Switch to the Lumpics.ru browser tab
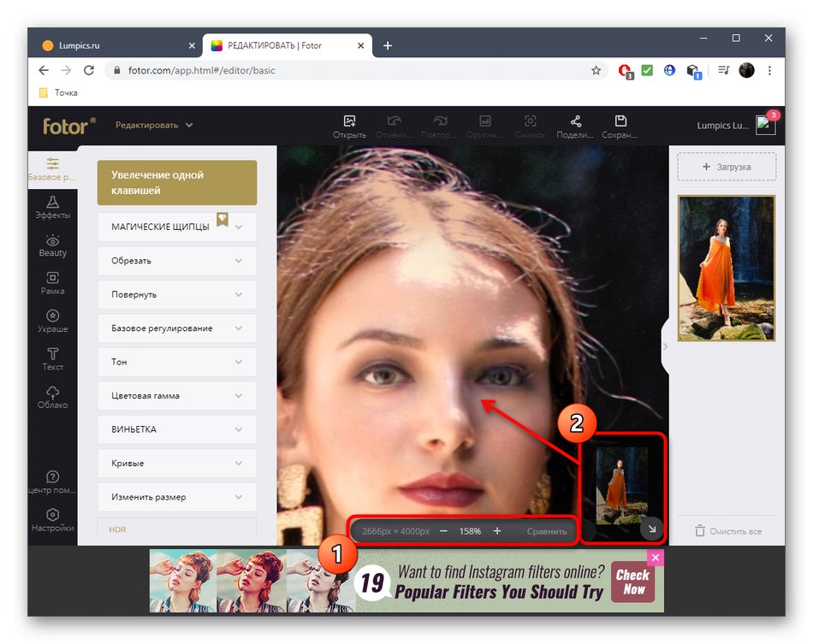This screenshot has width=813, height=644. click(114, 45)
